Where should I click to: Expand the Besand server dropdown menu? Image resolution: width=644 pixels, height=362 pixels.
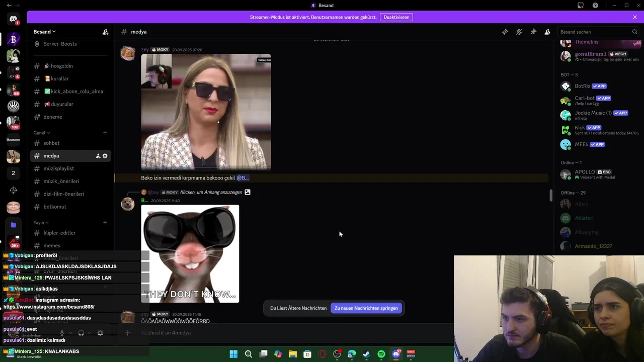coord(45,32)
